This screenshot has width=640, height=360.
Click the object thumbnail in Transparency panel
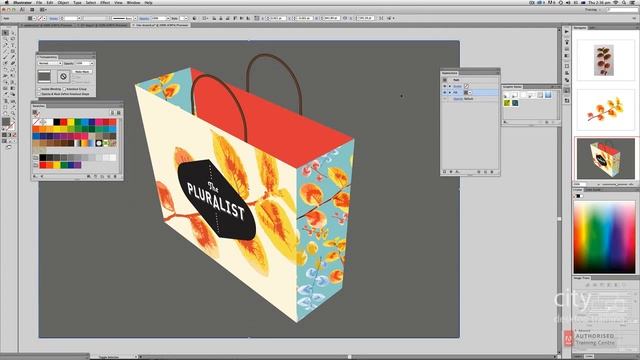click(44, 76)
